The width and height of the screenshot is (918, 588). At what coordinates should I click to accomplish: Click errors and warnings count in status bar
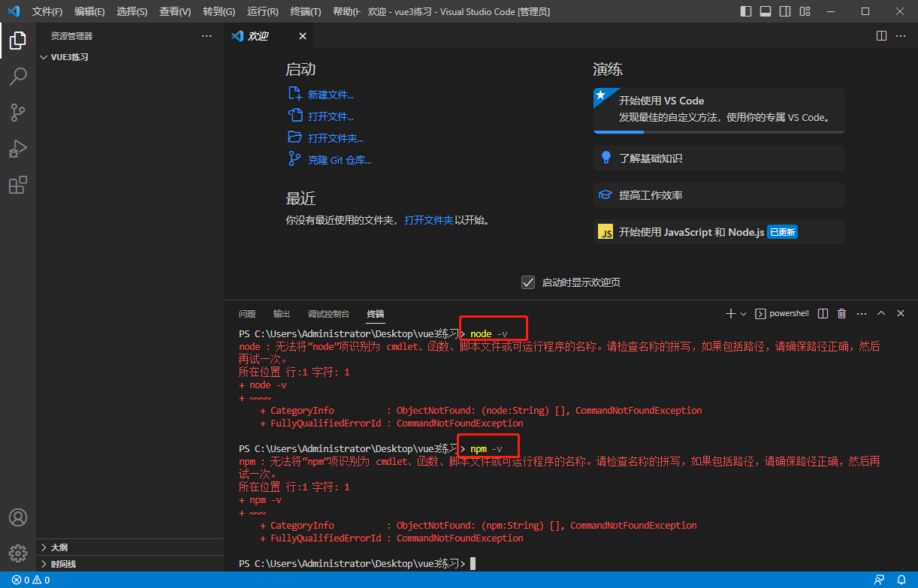(x=31, y=580)
